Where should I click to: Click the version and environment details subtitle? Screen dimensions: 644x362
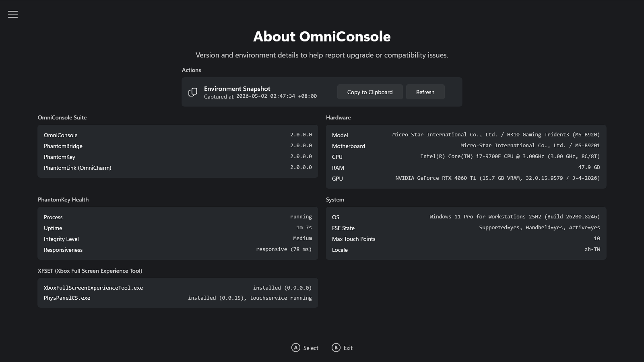tap(322, 55)
